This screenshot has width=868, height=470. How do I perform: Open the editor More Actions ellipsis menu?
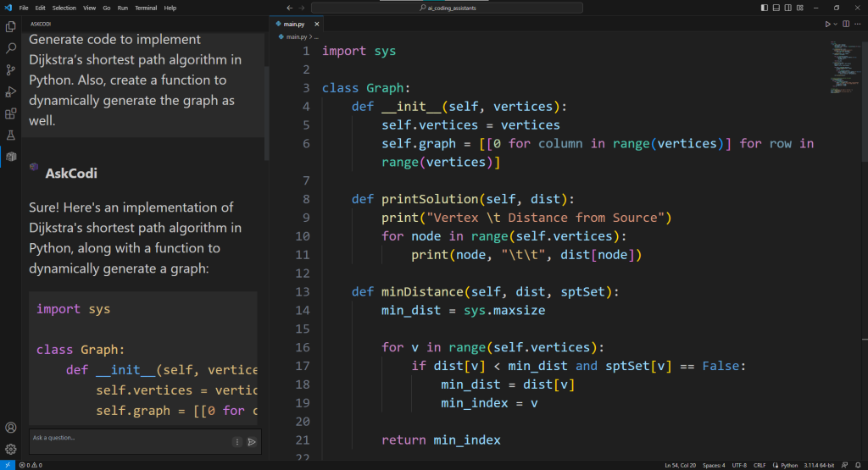(x=857, y=24)
